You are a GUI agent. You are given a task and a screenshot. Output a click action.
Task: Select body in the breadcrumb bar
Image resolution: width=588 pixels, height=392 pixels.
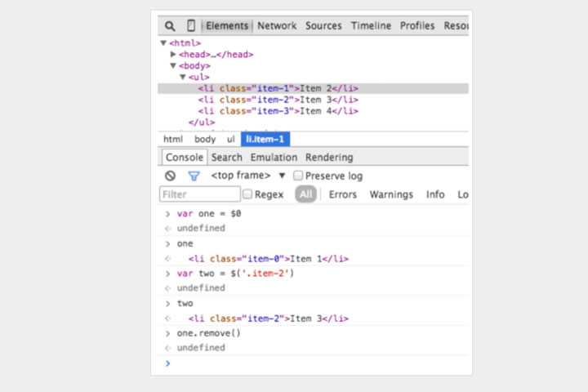pyautogui.click(x=205, y=140)
